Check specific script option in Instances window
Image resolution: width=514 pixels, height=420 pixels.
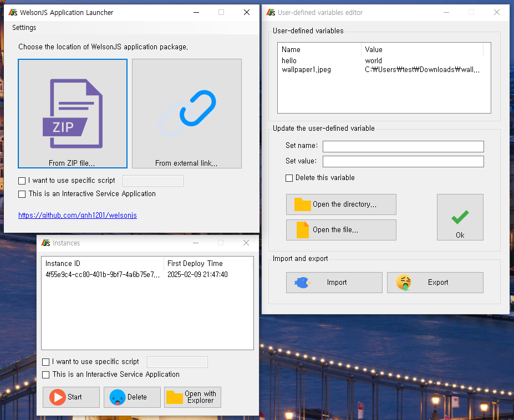pyautogui.click(x=45, y=361)
